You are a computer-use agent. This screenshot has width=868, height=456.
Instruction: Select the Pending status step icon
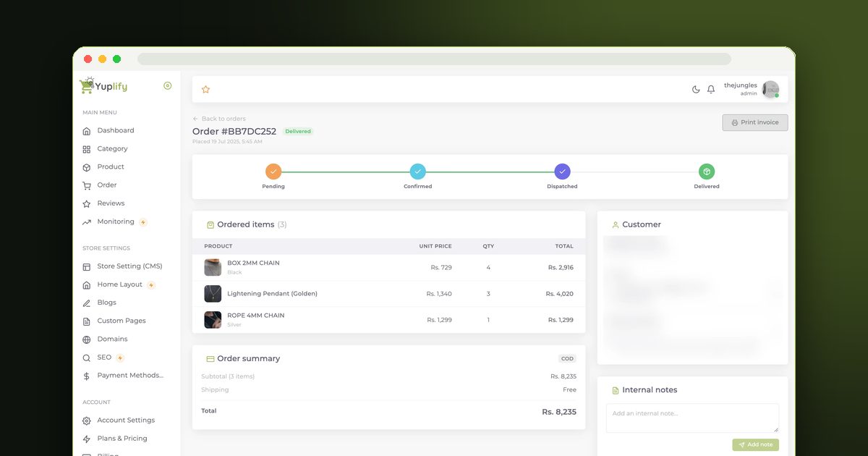tap(273, 172)
